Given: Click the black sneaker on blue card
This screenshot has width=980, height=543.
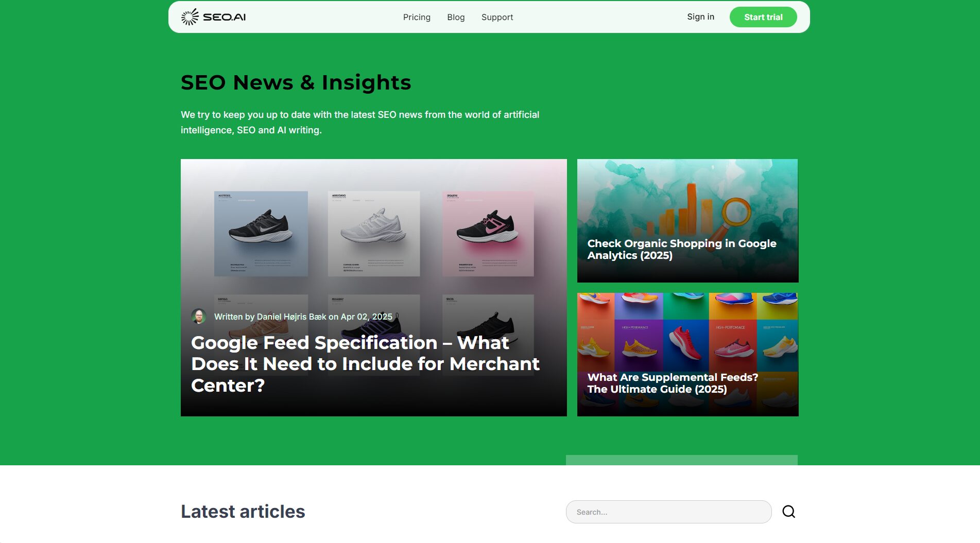Looking at the screenshot, I should (x=261, y=227).
